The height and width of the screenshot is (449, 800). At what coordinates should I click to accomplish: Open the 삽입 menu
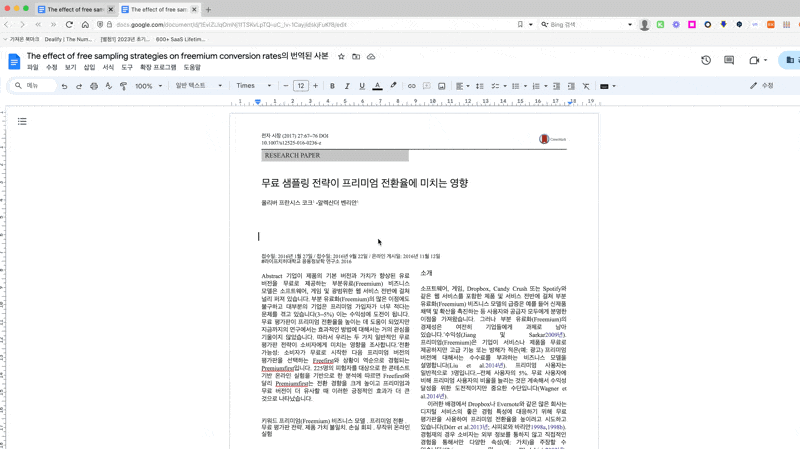click(89, 67)
